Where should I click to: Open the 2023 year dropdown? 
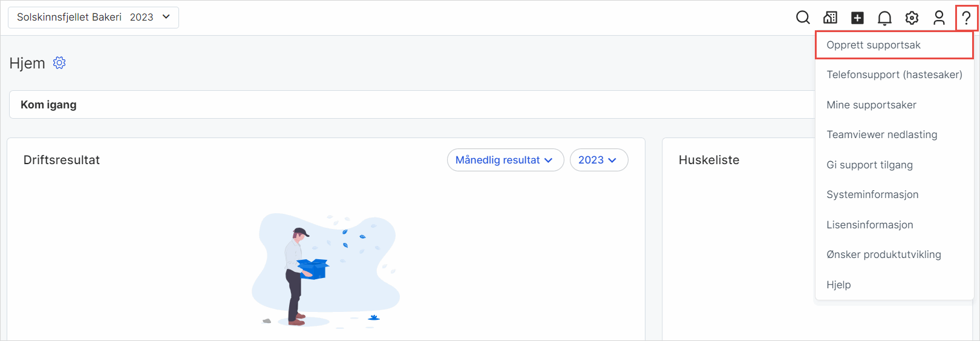598,160
